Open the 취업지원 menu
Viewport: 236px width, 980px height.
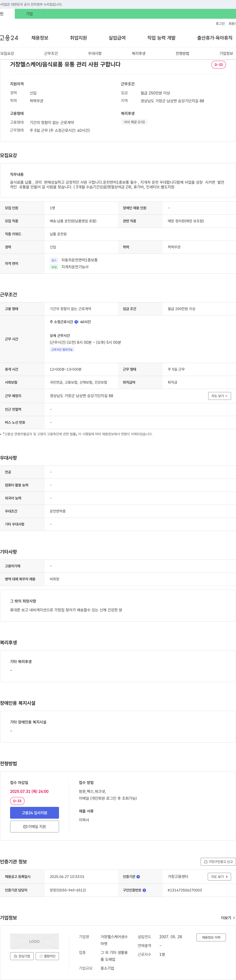(x=78, y=38)
